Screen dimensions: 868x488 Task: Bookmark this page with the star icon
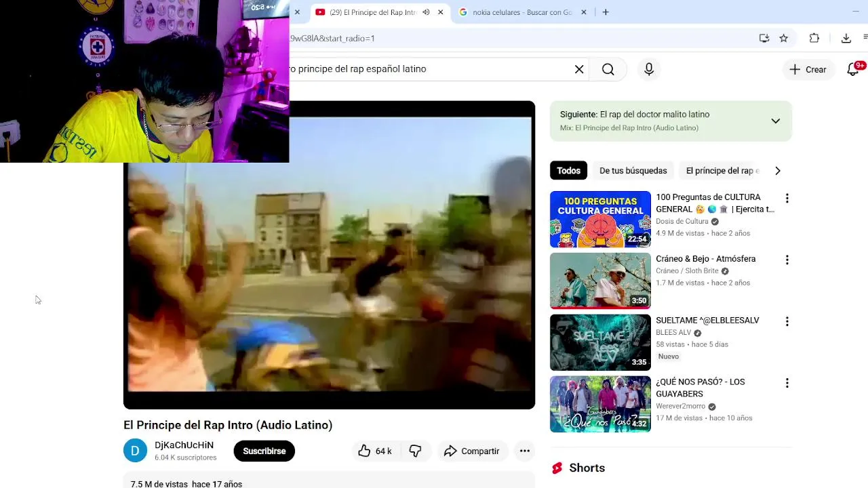tap(784, 39)
